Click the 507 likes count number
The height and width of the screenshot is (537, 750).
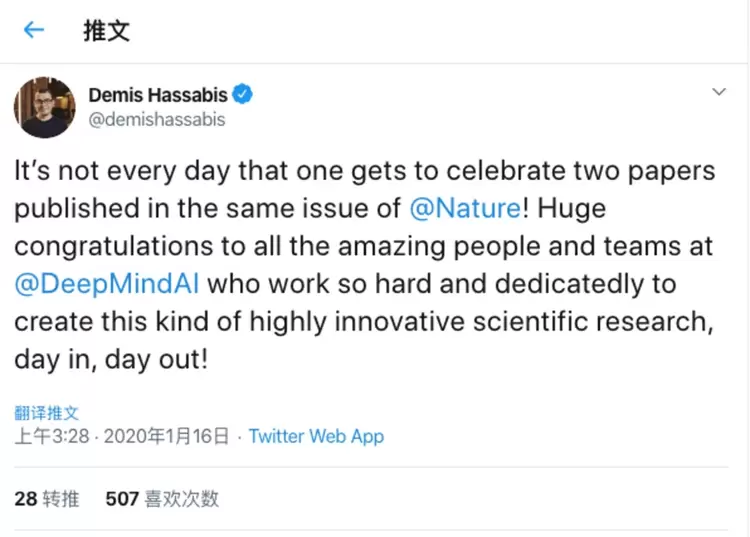click(122, 498)
